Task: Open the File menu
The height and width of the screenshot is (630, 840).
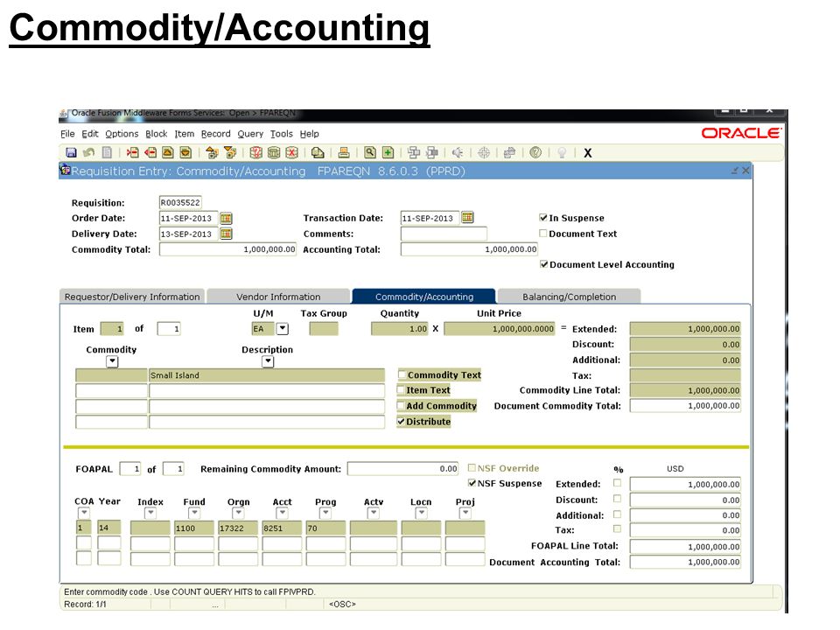Action: 67,134
